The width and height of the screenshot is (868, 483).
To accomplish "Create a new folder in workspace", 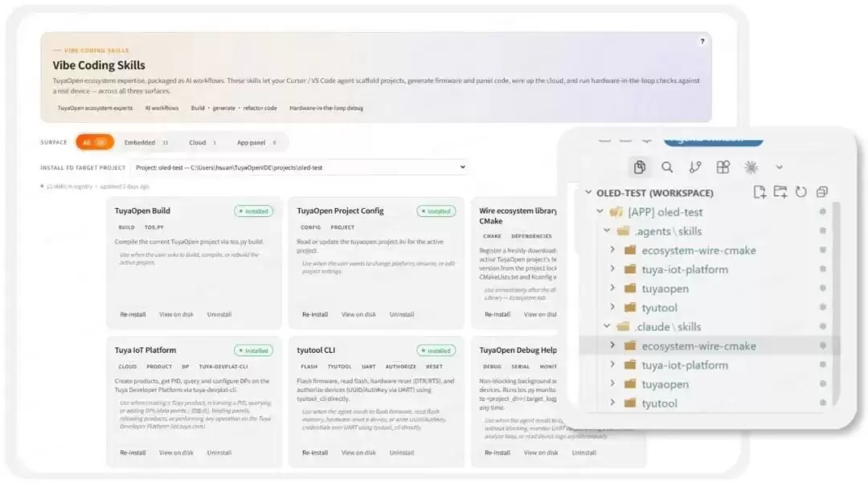I will click(780, 192).
